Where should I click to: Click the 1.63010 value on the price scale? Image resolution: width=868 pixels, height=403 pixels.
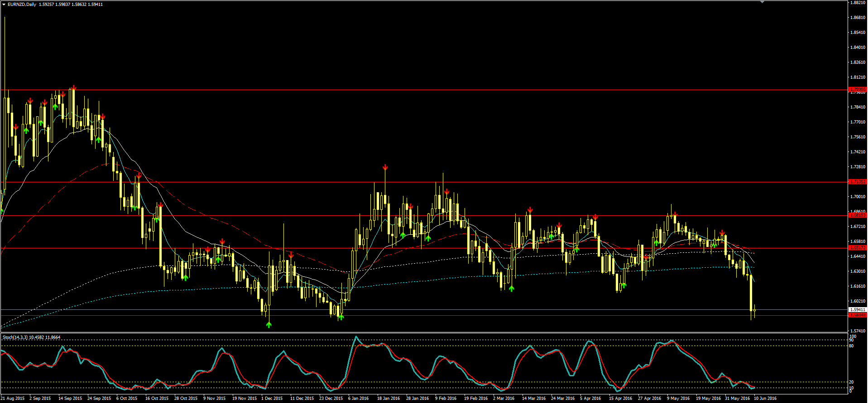[x=858, y=271]
